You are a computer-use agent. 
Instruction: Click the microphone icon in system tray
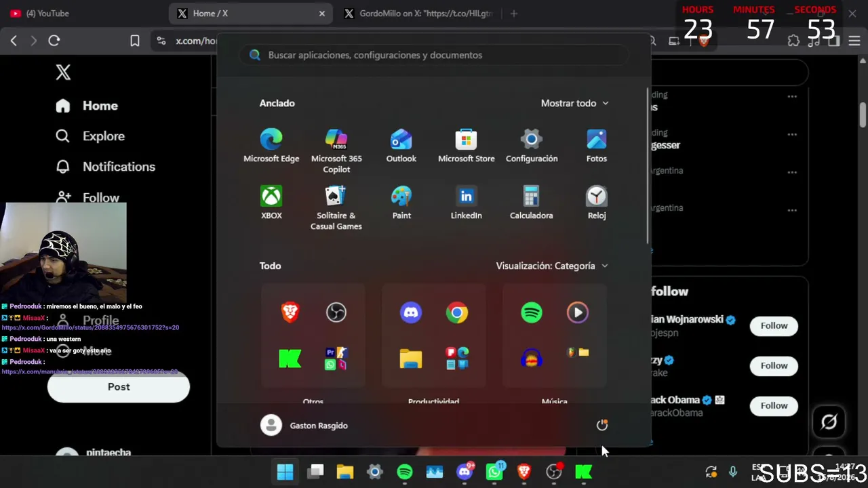733,472
